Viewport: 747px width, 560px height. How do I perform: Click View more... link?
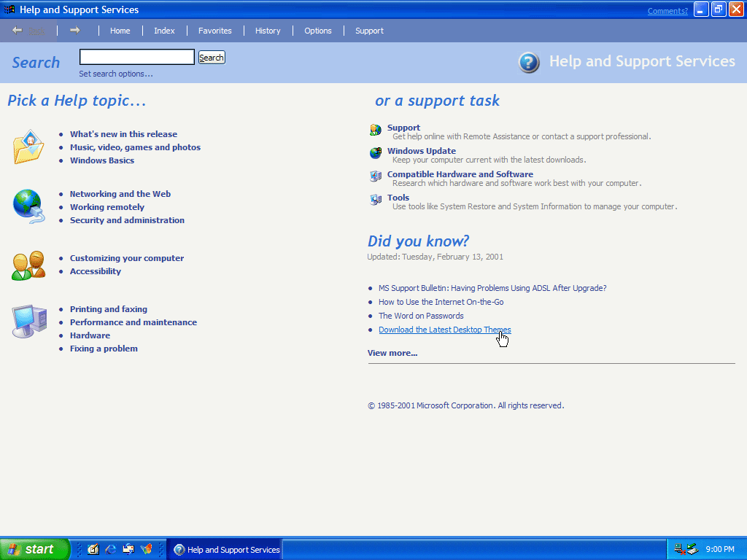[x=392, y=353]
